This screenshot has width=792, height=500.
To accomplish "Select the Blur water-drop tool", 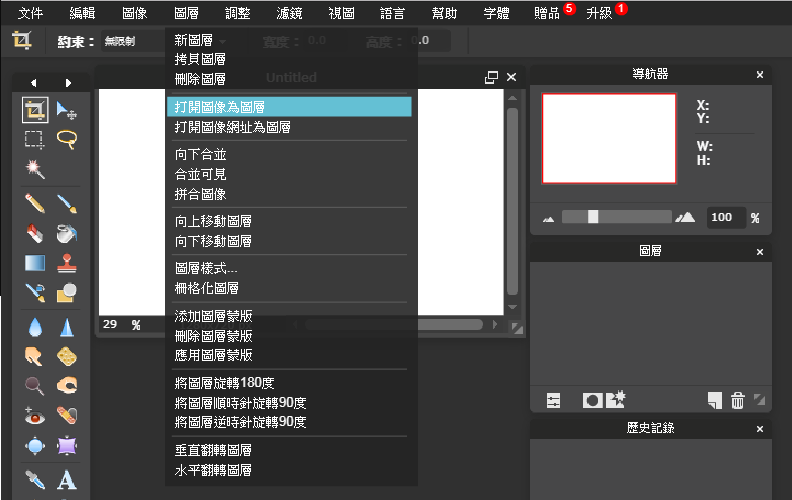I will (x=35, y=327).
